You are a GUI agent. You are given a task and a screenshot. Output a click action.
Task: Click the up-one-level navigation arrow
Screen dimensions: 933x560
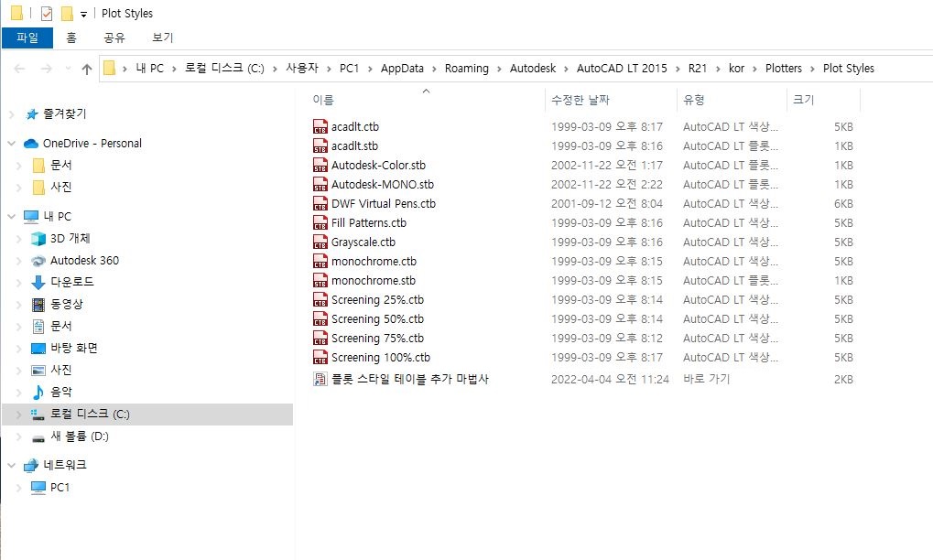click(x=86, y=68)
